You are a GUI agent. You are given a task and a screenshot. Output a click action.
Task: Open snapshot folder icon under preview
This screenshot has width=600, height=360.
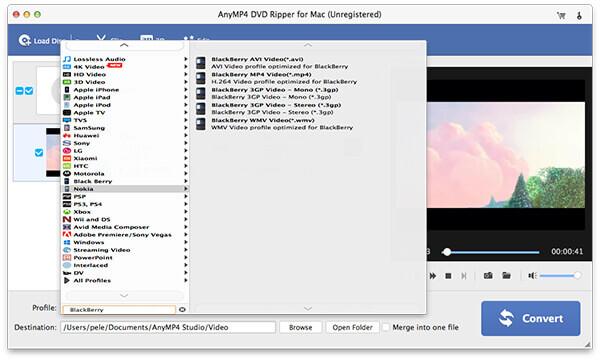(506, 275)
